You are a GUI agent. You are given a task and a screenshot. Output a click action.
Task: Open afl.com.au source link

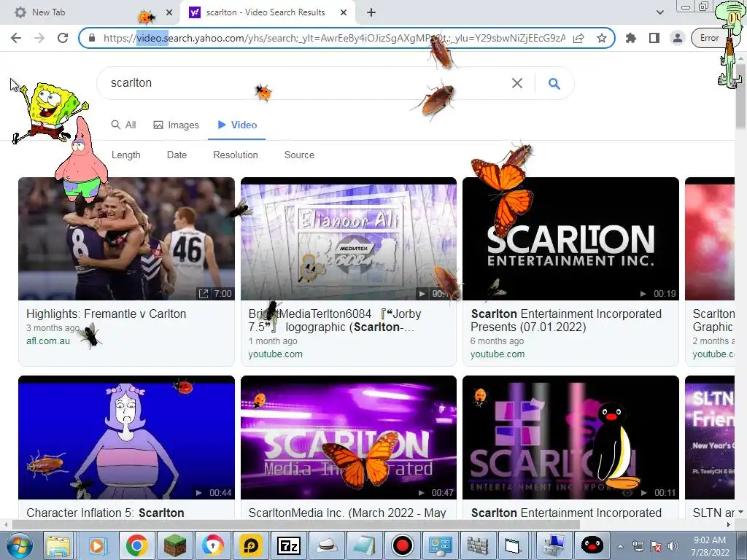pyautogui.click(x=48, y=341)
